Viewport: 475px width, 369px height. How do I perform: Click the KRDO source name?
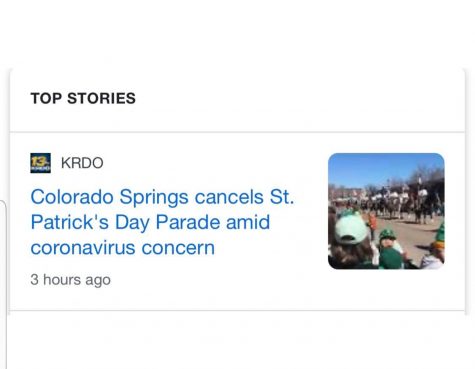[82, 163]
